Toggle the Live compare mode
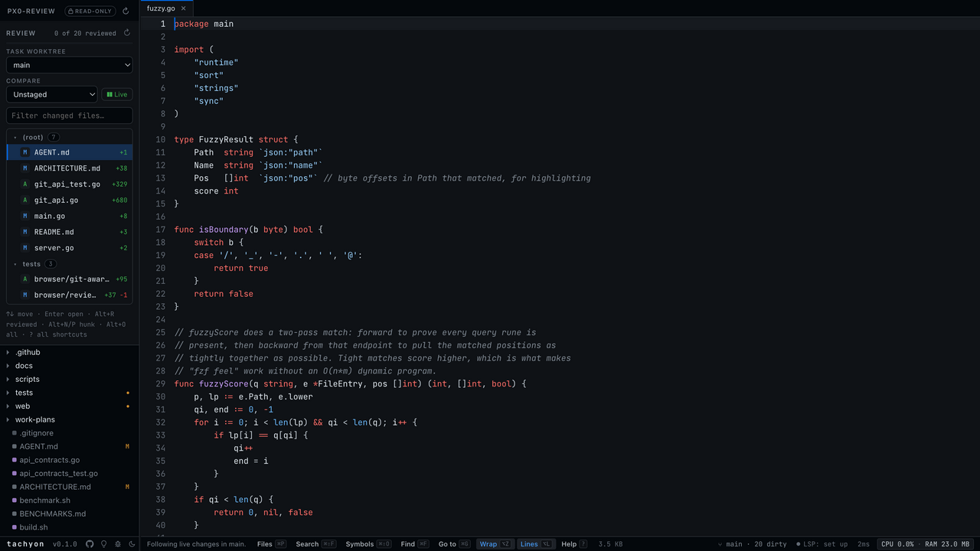The height and width of the screenshot is (551, 980). (116, 94)
